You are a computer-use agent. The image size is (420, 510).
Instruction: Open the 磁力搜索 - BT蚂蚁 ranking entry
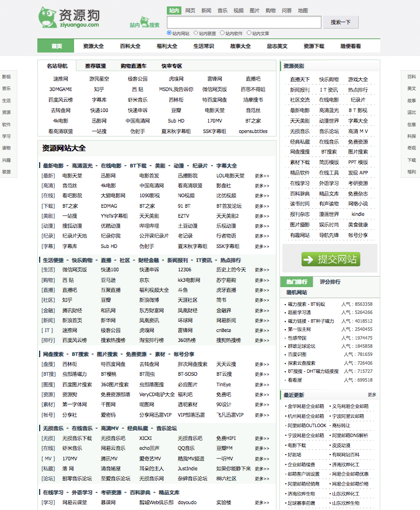[306, 304]
